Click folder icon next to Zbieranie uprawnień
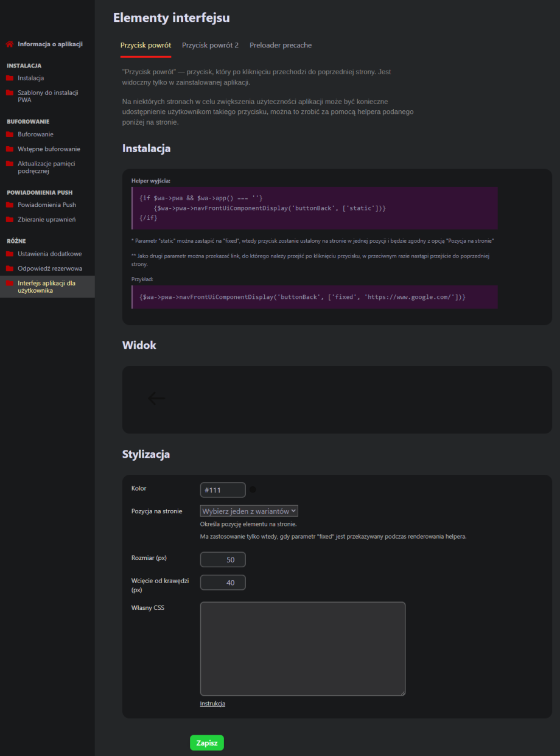Screen dimensions: 560x756 tap(10, 219)
